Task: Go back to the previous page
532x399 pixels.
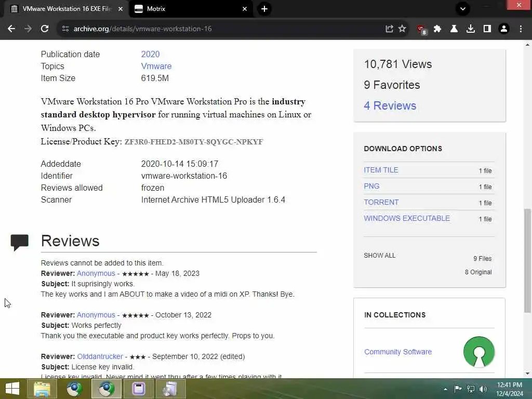Action: coord(11,29)
